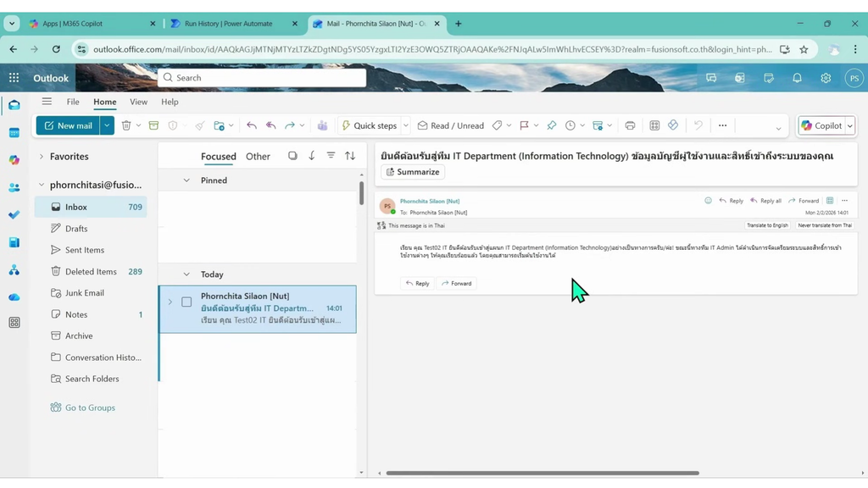Open the New mail dropdown arrow
Screen dimensions: 868x488
[107, 125]
